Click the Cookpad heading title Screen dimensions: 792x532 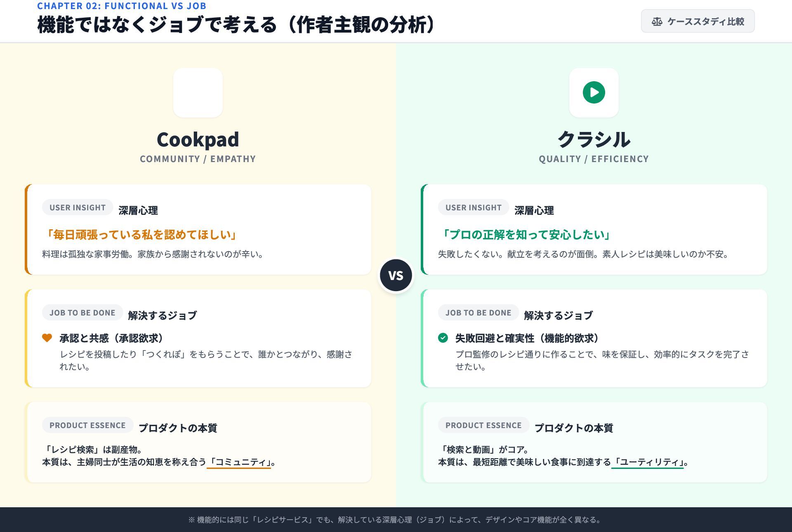tap(198, 139)
